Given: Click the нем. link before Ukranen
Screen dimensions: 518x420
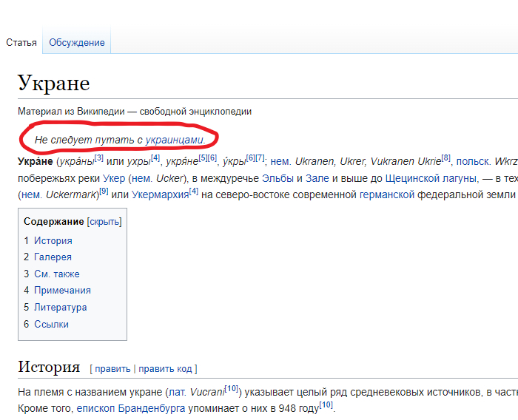Looking at the screenshot, I should point(281,161).
